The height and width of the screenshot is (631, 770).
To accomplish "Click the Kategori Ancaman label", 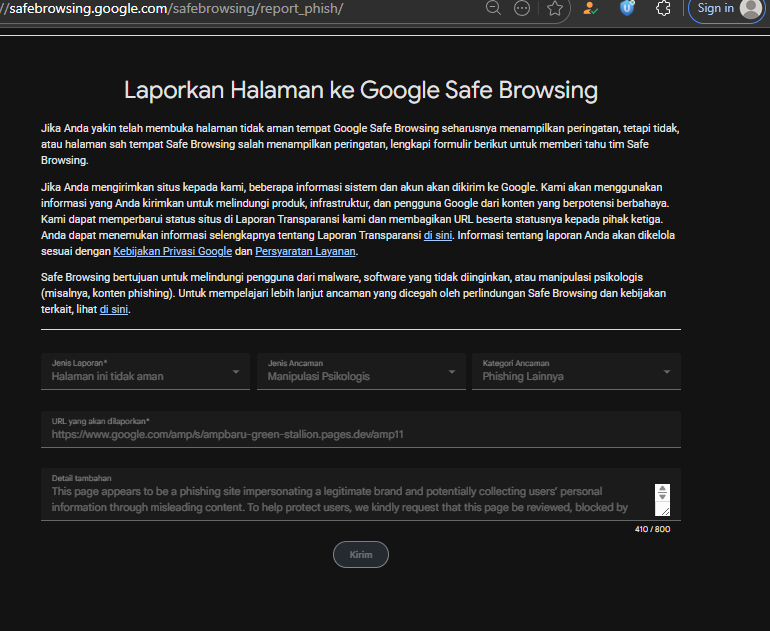I will click(516, 363).
